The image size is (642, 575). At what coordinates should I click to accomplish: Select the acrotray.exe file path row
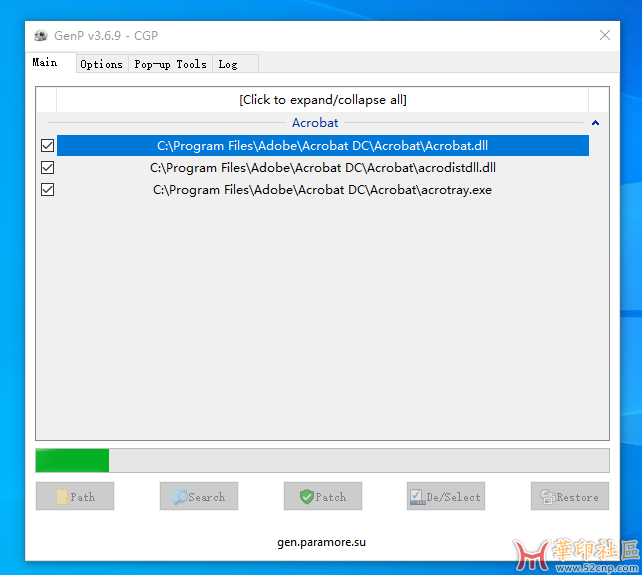[323, 190]
